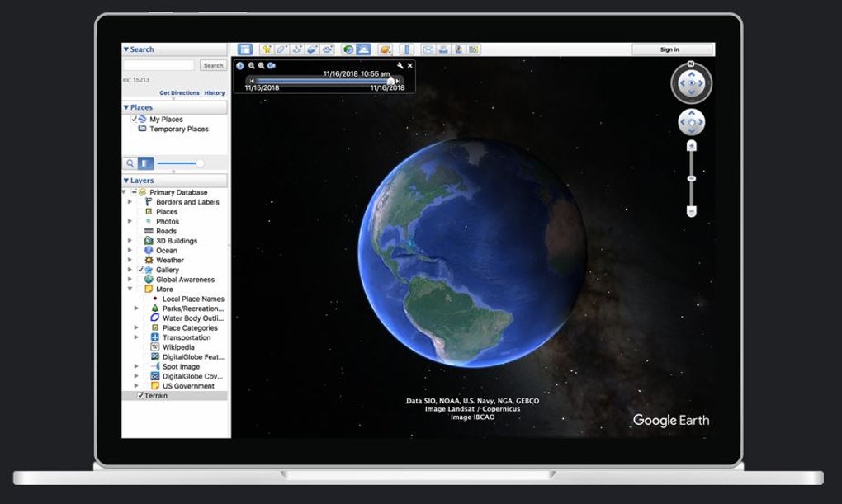Select the Add Image Overlay tool
Screen dimensions: 842x504
pos(312,49)
